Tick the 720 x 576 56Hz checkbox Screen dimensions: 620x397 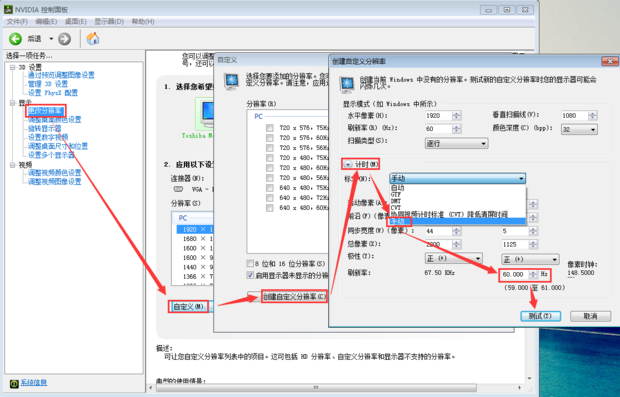[270, 148]
